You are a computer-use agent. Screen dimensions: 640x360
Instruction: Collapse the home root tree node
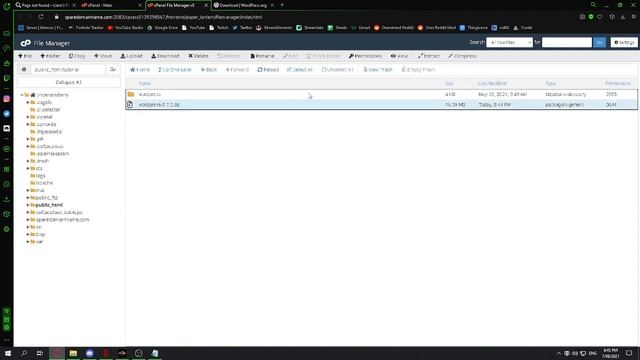click(x=22, y=95)
